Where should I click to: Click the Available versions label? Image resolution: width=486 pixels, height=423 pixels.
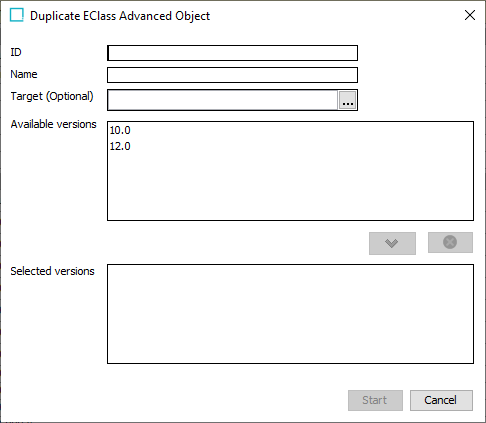pos(53,124)
